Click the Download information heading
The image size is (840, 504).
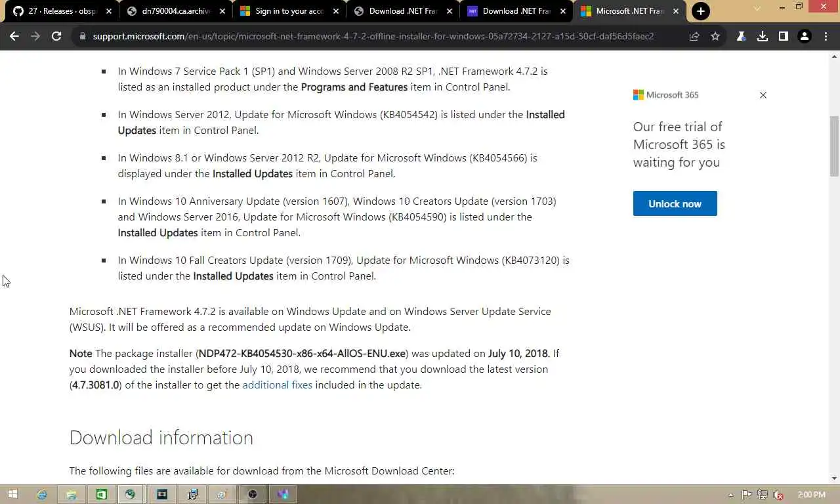tap(161, 437)
